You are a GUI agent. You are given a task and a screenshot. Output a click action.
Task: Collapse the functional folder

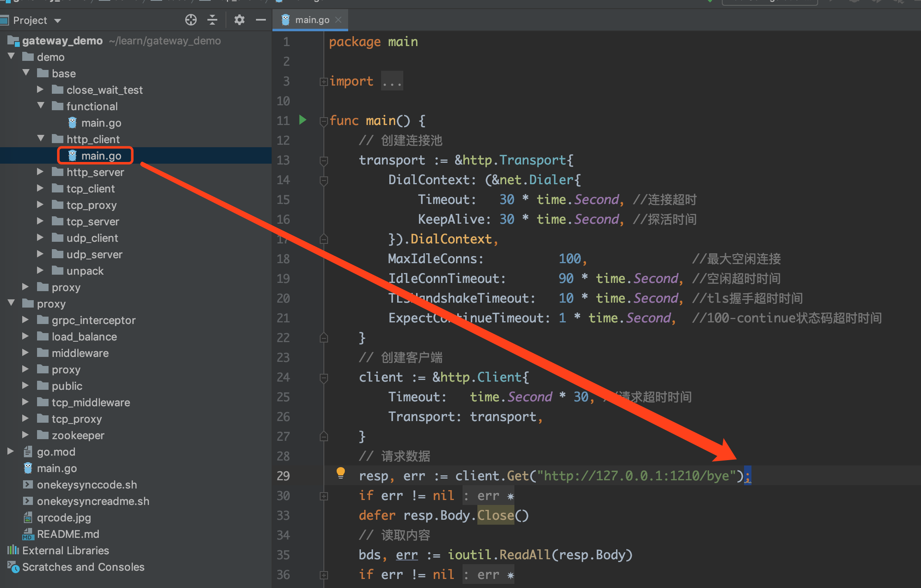pyautogui.click(x=41, y=106)
